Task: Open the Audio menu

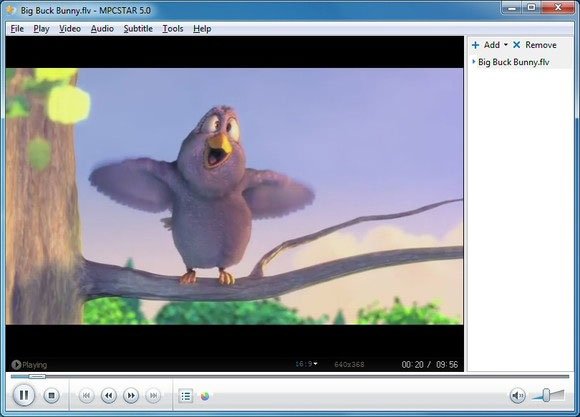Action: [x=102, y=28]
